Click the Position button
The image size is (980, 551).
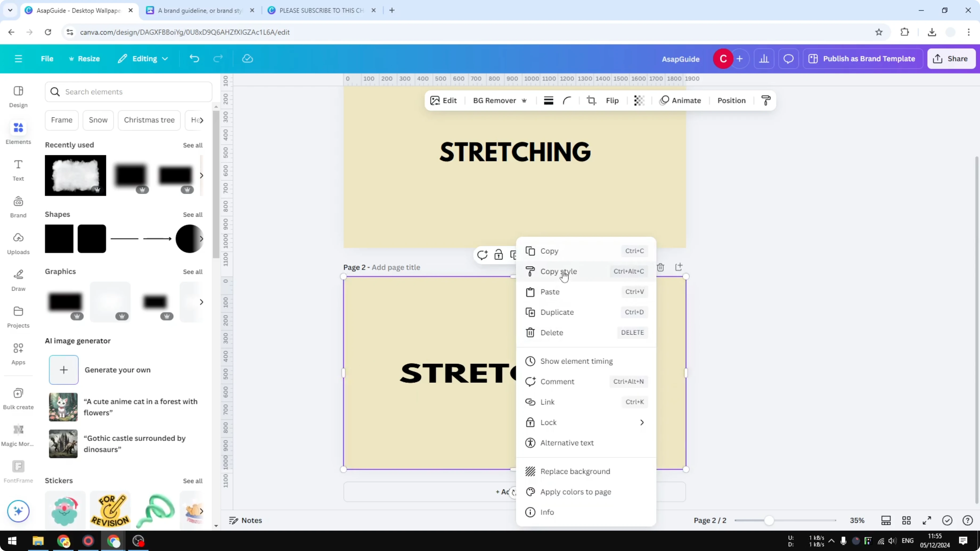[731, 100]
